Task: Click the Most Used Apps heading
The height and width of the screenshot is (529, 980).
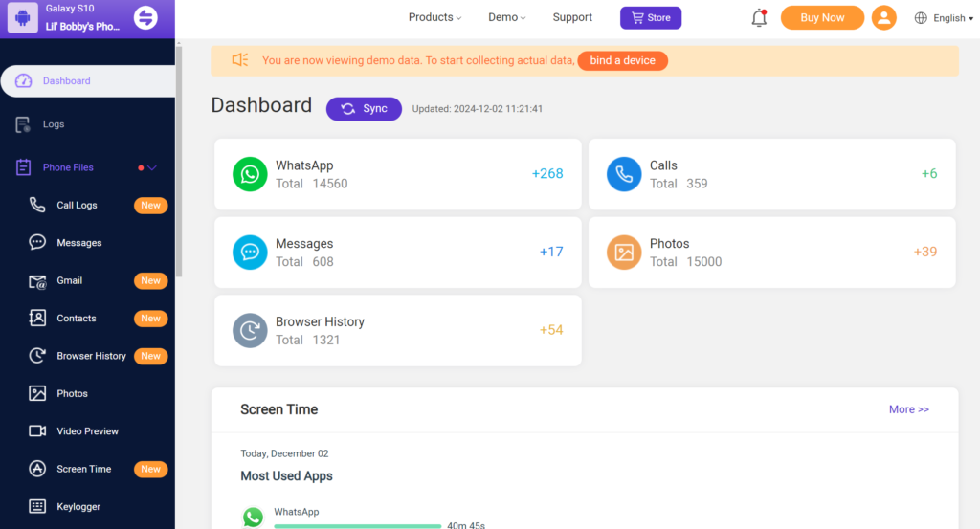Action: pos(286,476)
